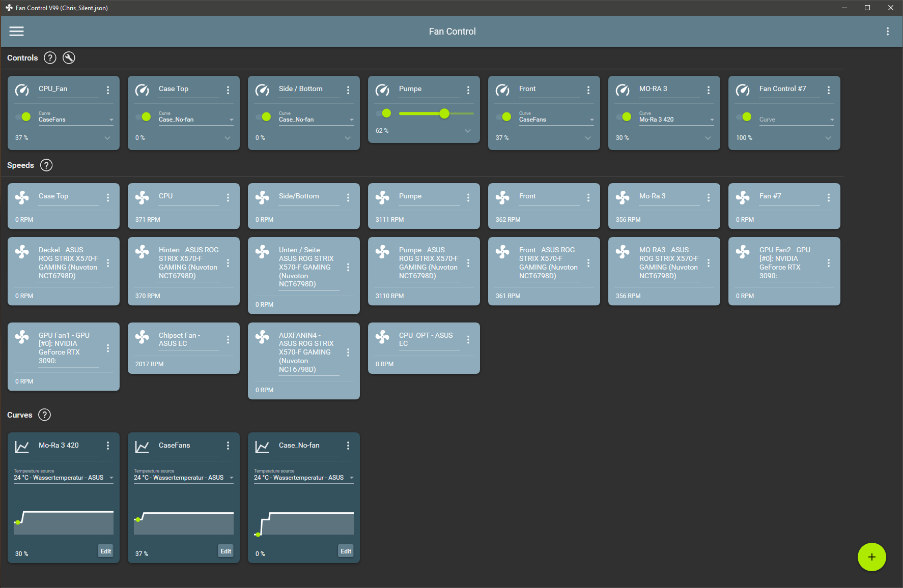Open Mo-Ra 3 420 temperature source dropdown
This screenshot has width=903, height=588.
tap(64, 475)
